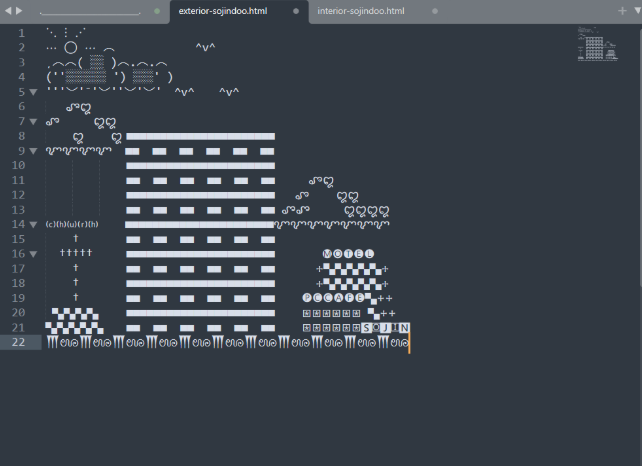Collapse the fold arrow at line 16
This screenshot has height=466, width=642.
coord(34,254)
